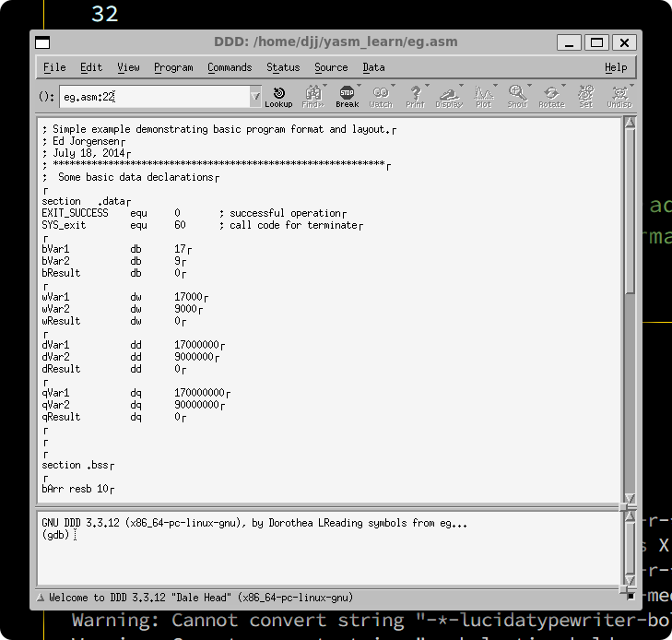The width and height of the screenshot is (672, 640).
Task: Click the gdb console scrollbar down arrow
Action: [x=630, y=579]
